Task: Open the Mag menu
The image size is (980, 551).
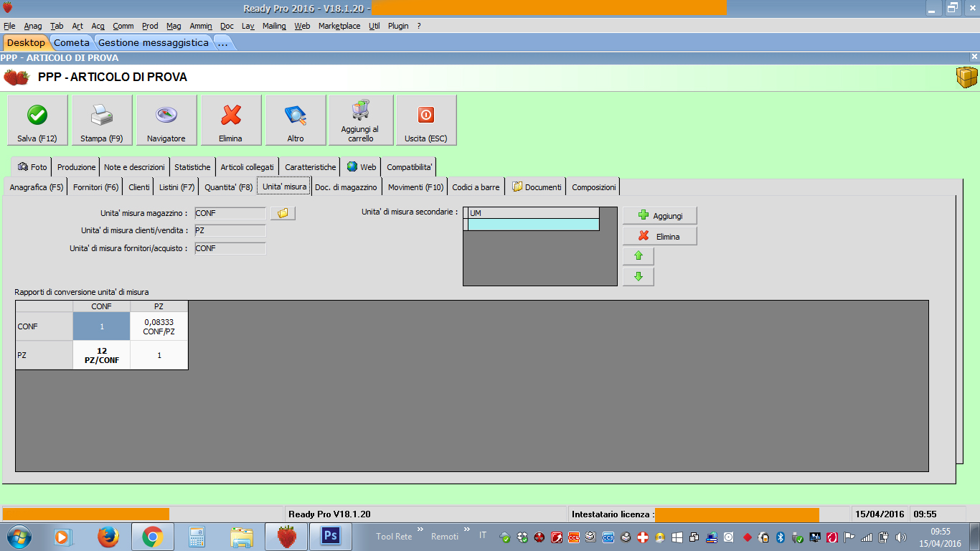Action: coord(174,26)
